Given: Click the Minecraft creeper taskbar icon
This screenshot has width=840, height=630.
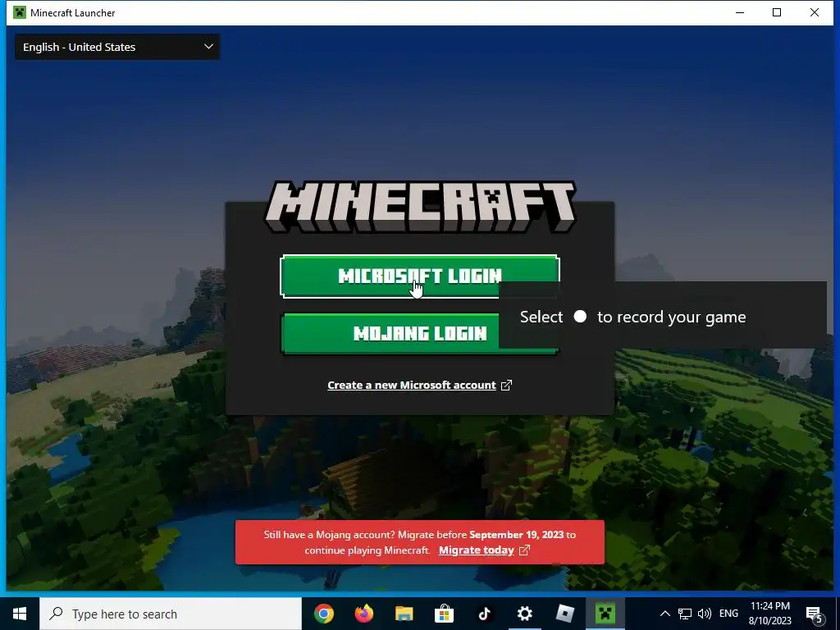Looking at the screenshot, I should 605,614.
